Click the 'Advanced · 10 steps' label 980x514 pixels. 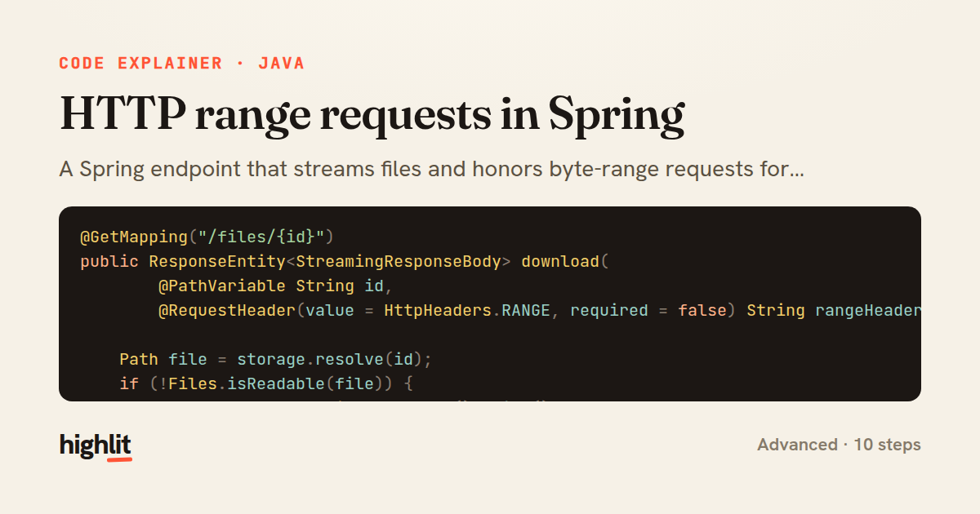839,445
